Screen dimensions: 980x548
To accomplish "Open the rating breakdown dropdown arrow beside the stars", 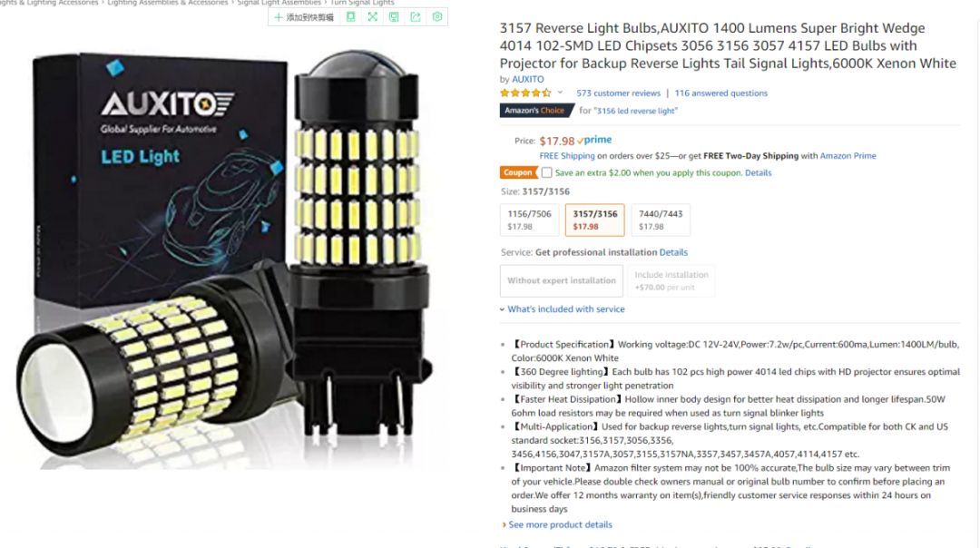I will (x=560, y=93).
